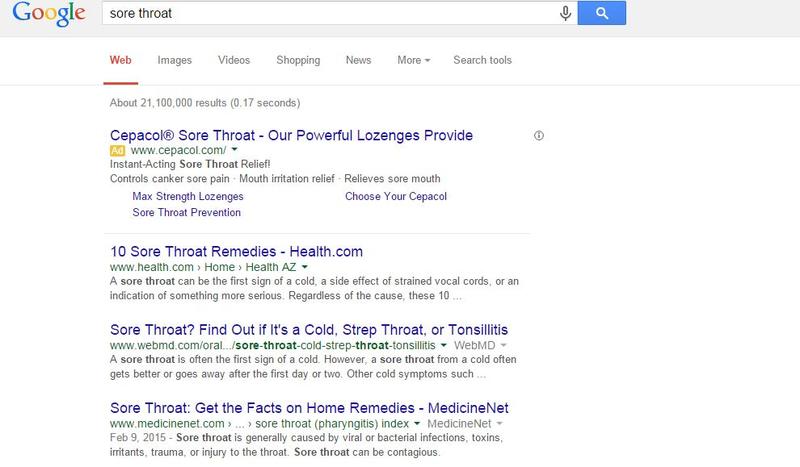This screenshot has height=467, width=800.
Task: Expand the arrow next to www.cepacol.com
Action: [235, 150]
